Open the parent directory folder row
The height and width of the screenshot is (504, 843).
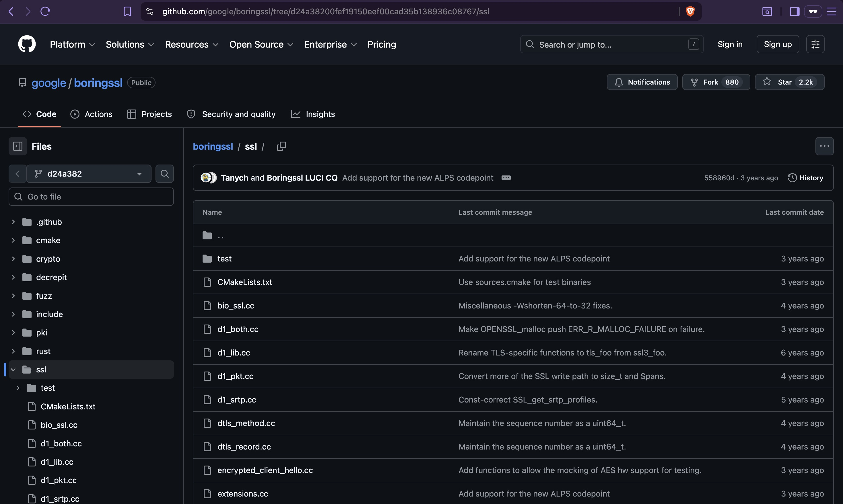513,235
